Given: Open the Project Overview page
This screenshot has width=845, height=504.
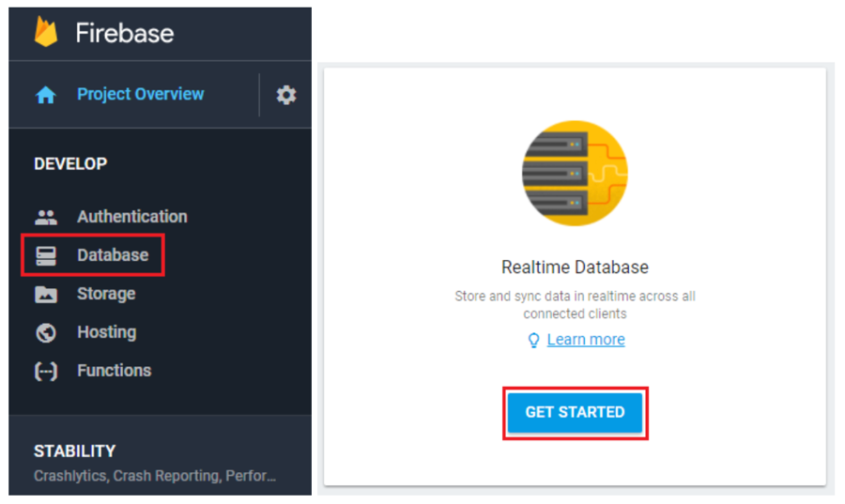Looking at the screenshot, I should [x=140, y=94].
